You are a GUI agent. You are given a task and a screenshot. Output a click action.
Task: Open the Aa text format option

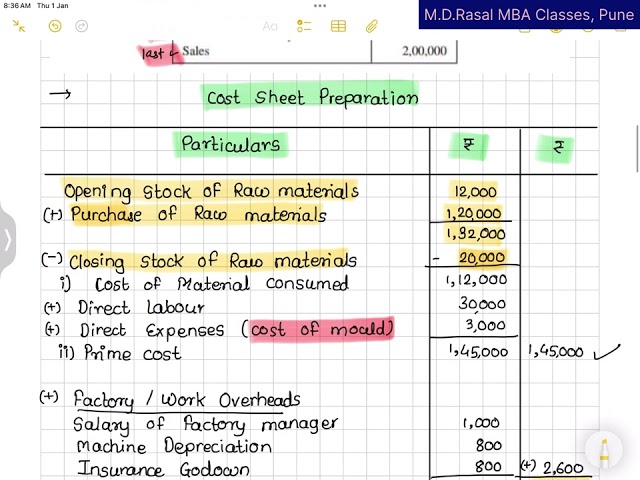click(x=270, y=27)
